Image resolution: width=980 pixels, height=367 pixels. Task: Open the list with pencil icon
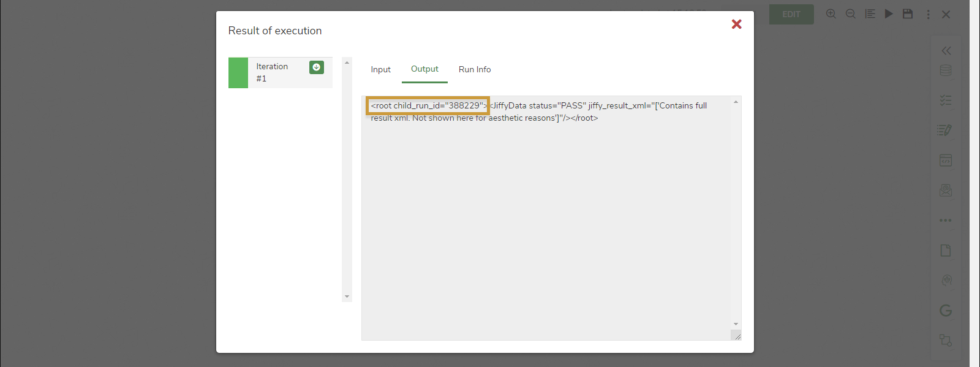(x=945, y=130)
